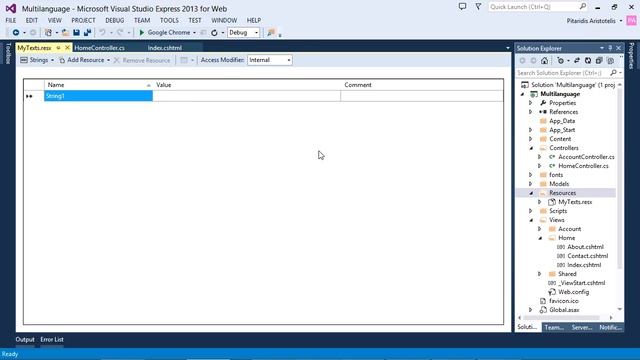Image resolution: width=640 pixels, height=360 pixels.
Task: Select Web.config in Solution Explorer
Action: 573,292
